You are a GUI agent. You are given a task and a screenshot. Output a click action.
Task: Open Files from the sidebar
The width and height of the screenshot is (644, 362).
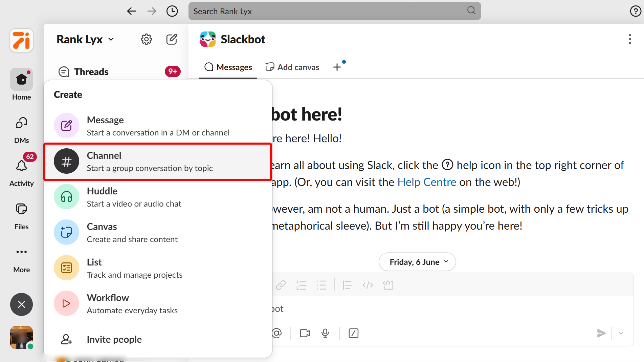(21, 209)
